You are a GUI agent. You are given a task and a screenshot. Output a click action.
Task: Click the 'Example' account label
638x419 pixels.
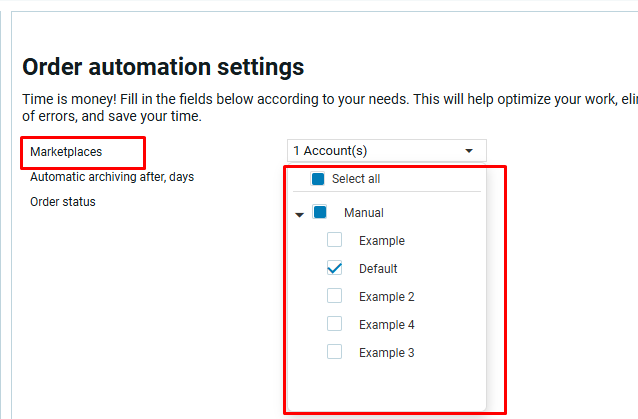pos(382,241)
